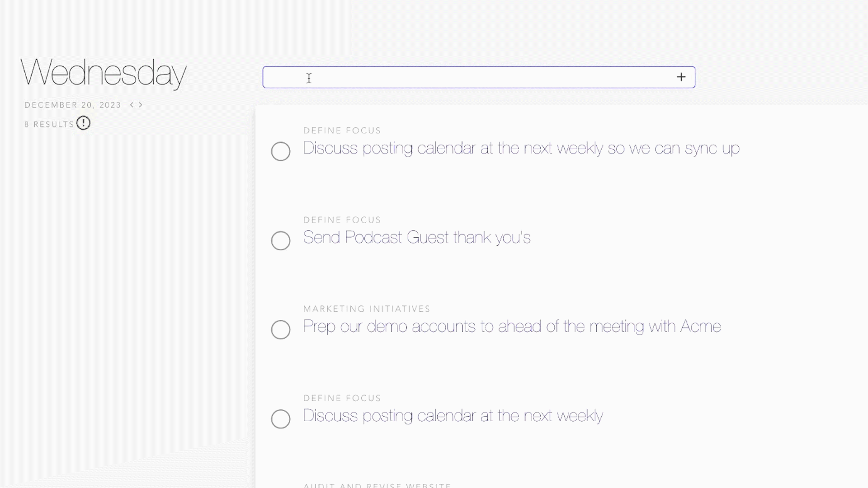
Task: Go to next day using the right chevron
Action: (x=141, y=105)
